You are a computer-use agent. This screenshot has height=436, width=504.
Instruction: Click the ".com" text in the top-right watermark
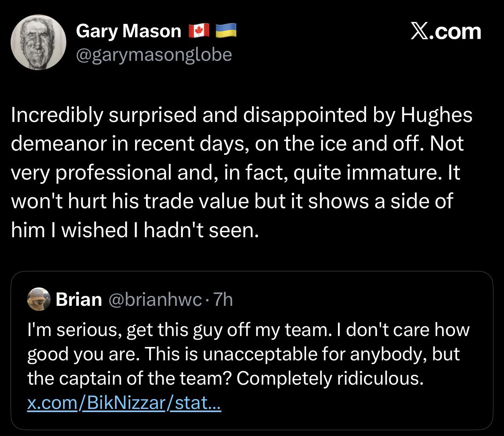pos(455,31)
